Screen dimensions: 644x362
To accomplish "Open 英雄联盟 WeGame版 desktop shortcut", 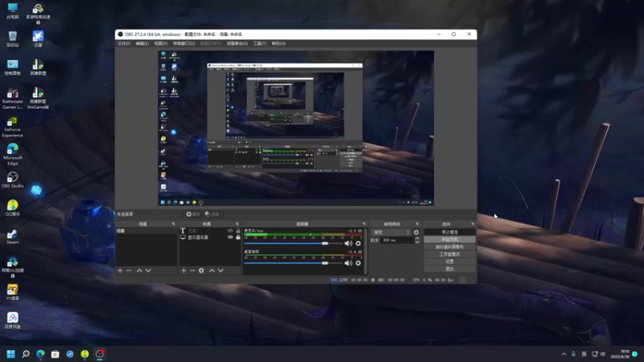I will click(x=38, y=98).
